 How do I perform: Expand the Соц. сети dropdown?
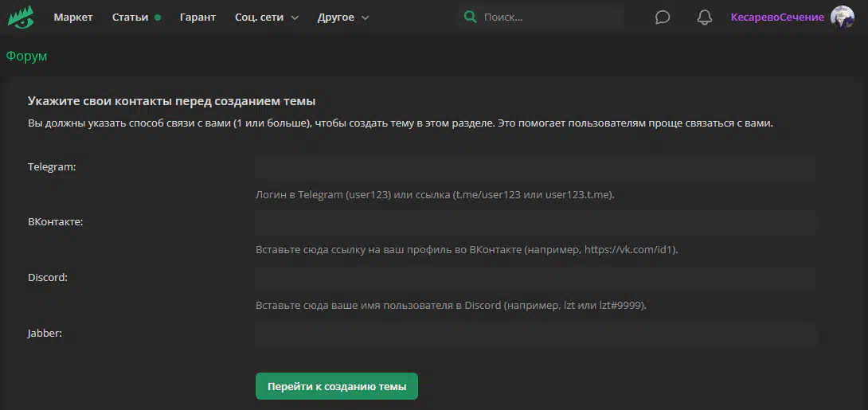tap(267, 18)
